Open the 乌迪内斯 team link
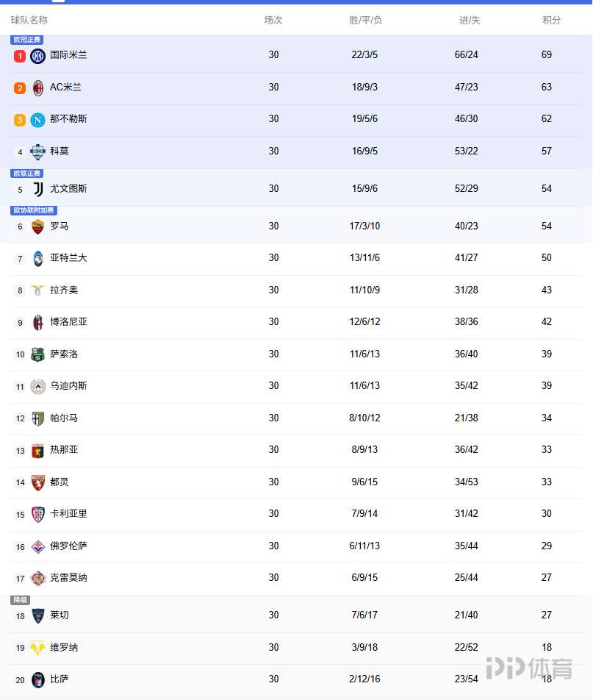The image size is (593, 700). click(x=68, y=386)
